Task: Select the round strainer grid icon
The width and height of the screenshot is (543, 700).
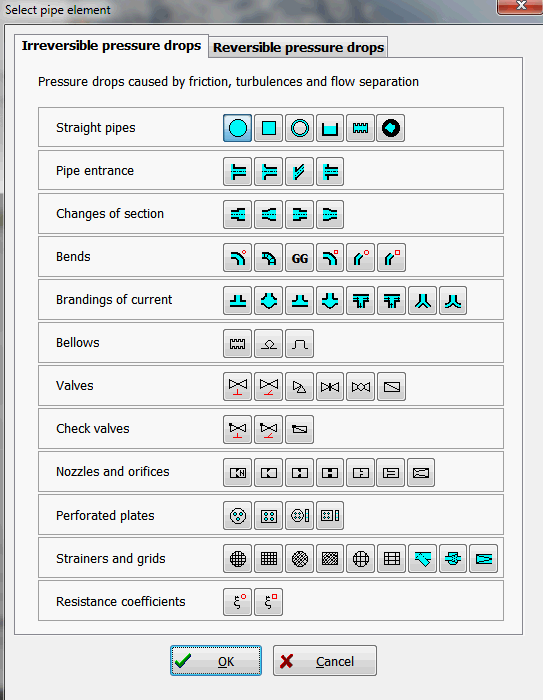Action: [238, 558]
